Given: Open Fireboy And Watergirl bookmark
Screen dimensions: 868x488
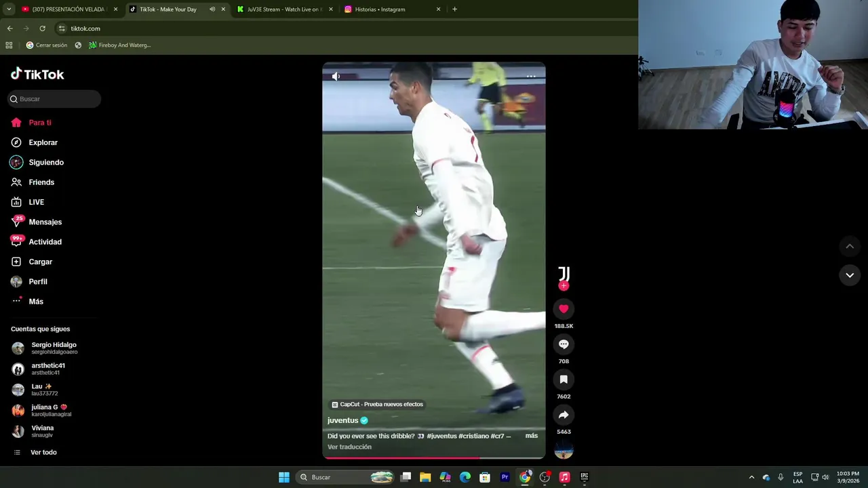Looking at the screenshot, I should tap(120, 45).
